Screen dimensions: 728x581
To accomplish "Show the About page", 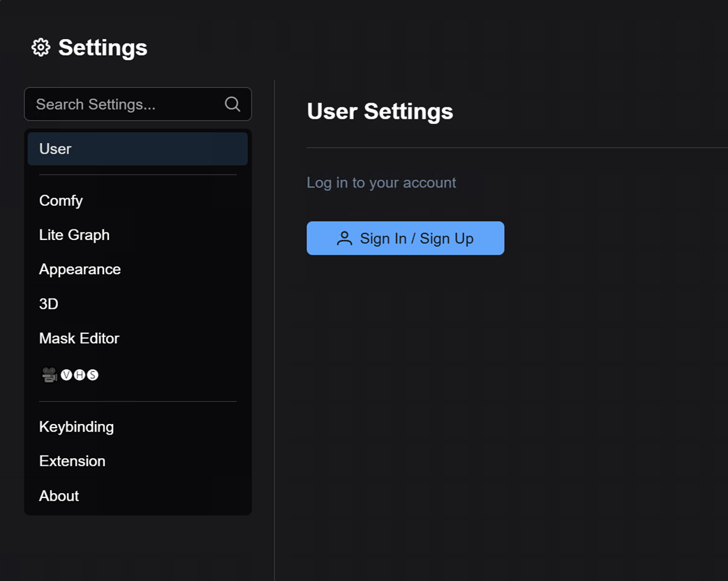I will pyautogui.click(x=138, y=496).
